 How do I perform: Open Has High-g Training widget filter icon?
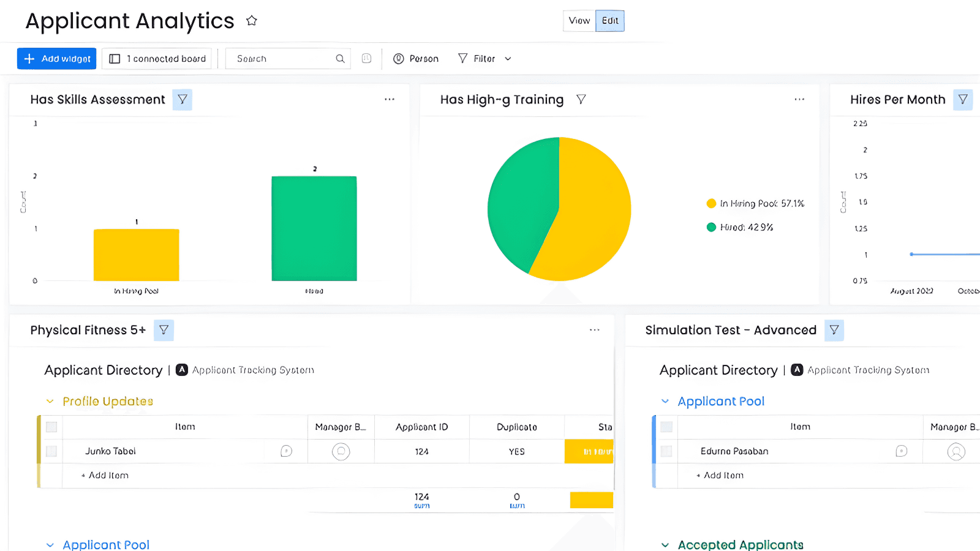(581, 99)
